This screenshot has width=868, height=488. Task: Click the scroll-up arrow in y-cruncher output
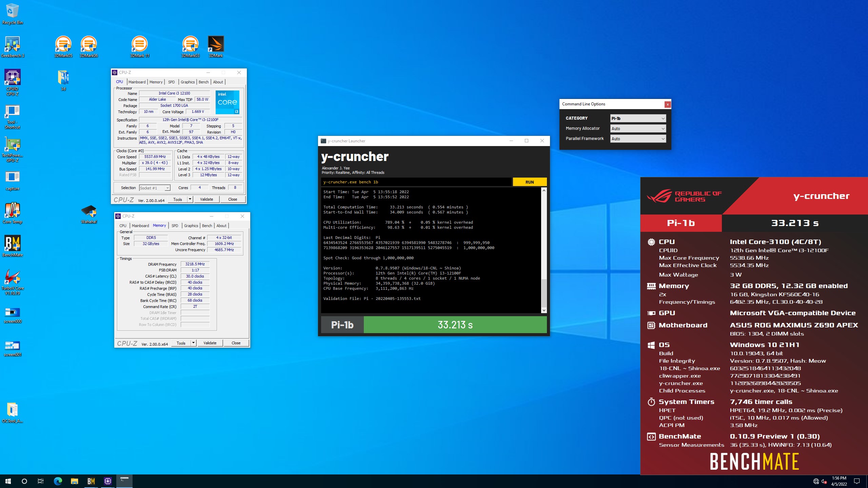(544, 190)
